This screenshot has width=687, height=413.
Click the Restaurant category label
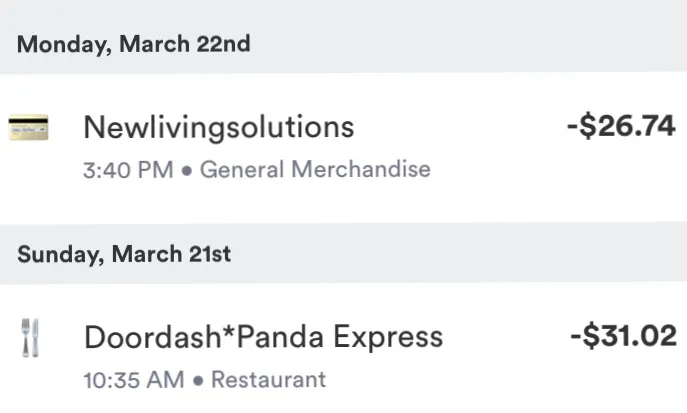(269, 379)
